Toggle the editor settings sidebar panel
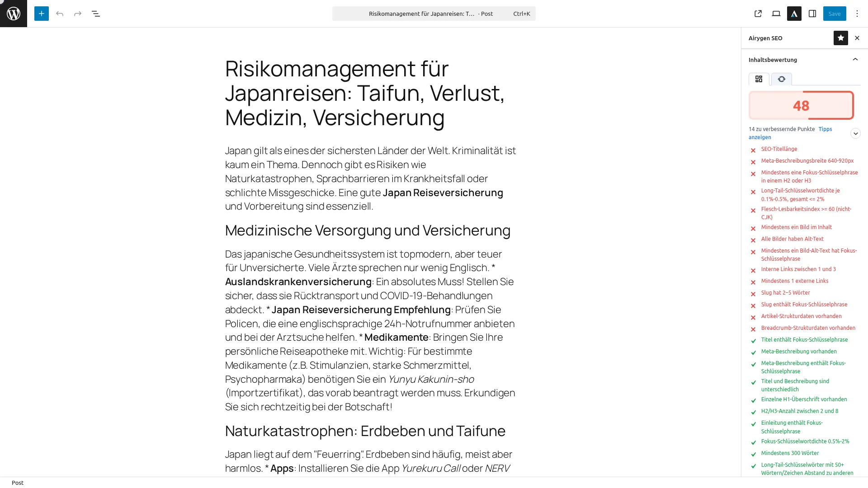Image resolution: width=868 pixels, height=488 pixels. pyautogui.click(x=812, y=14)
